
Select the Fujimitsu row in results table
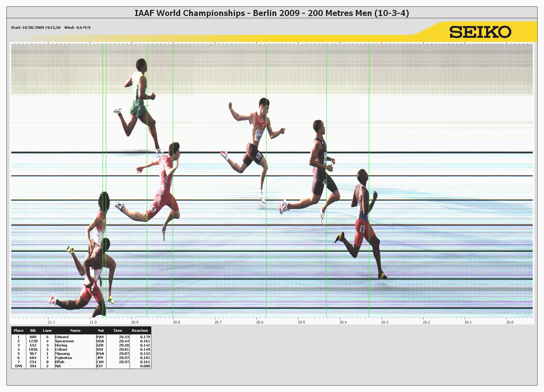click(x=81, y=358)
